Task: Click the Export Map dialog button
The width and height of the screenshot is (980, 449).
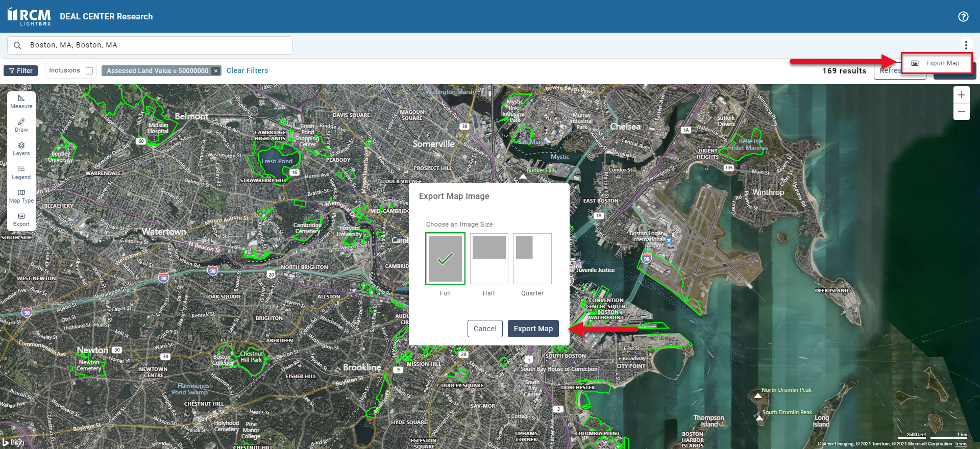Action: point(533,329)
